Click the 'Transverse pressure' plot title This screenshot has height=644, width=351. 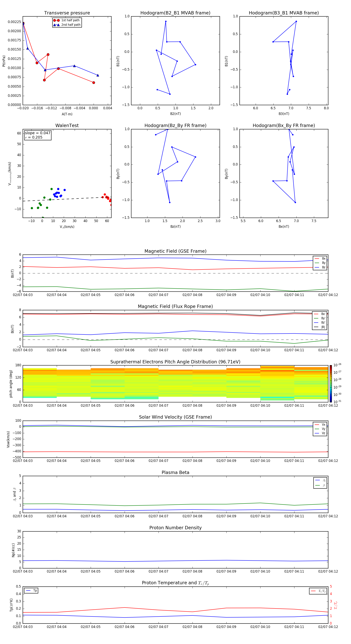[x=67, y=13]
